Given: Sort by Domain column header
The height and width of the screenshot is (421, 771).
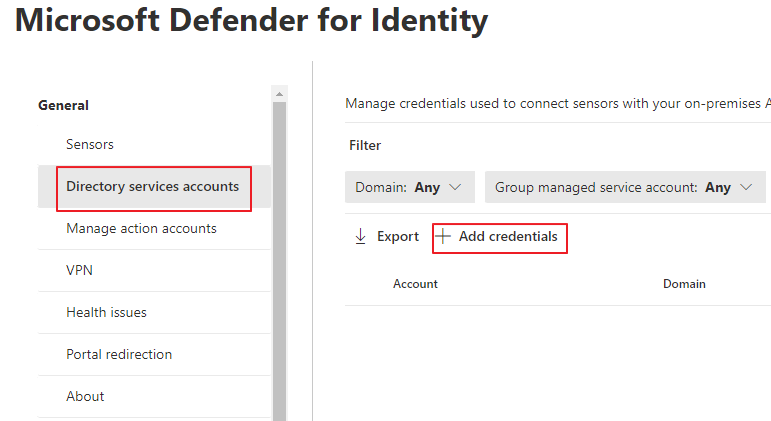Looking at the screenshot, I should coord(684,284).
